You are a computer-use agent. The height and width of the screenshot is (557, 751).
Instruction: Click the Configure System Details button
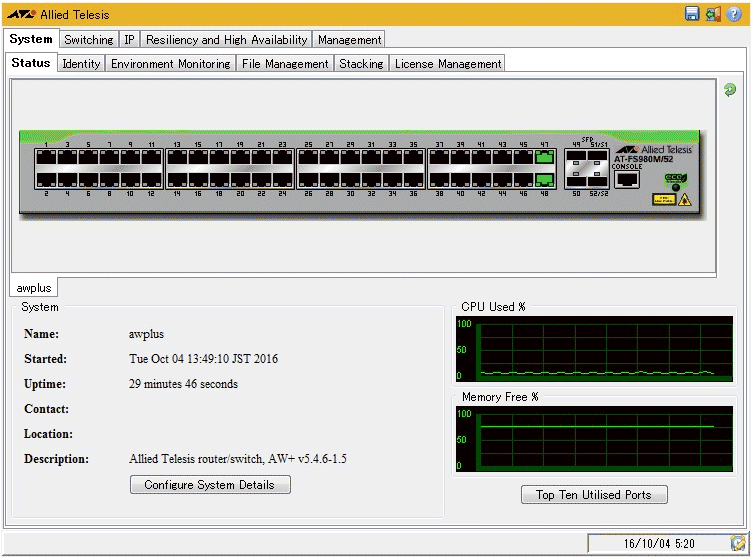click(210, 485)
